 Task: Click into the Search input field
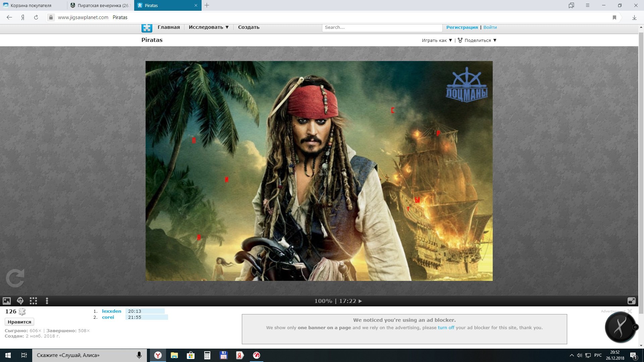[382, 27]
